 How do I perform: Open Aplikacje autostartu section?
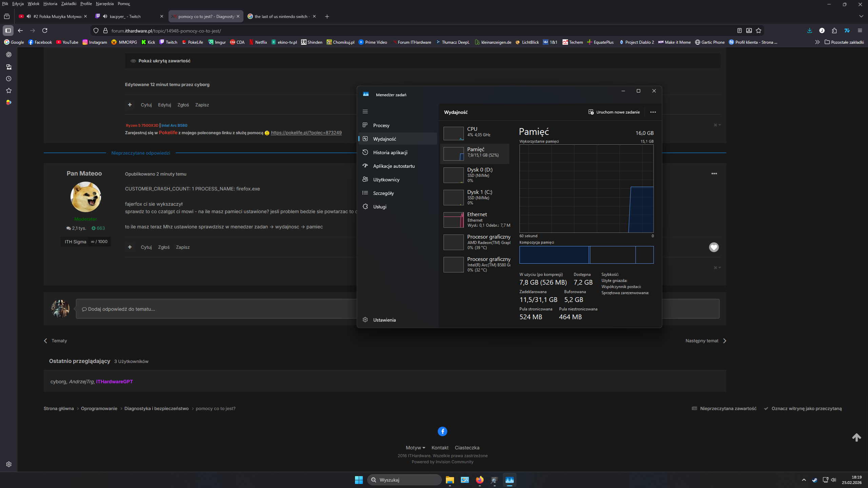pyautogui.click(x=394, y=166)
